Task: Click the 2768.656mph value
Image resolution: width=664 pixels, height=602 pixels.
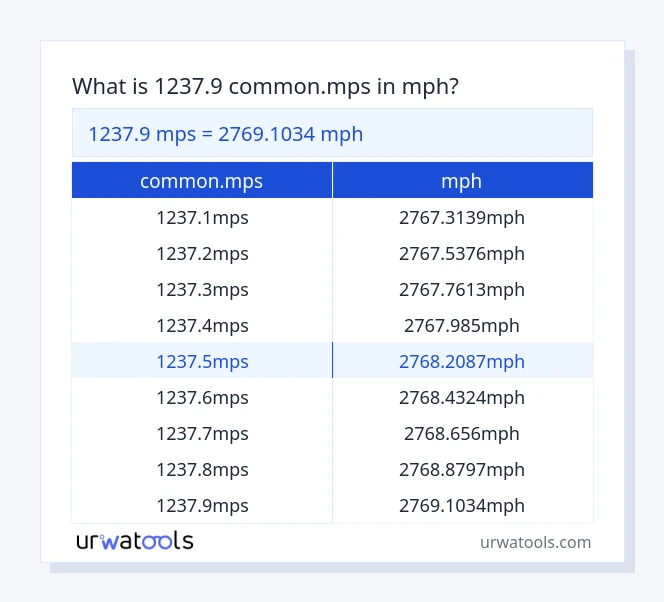Action: pos(461,433)
